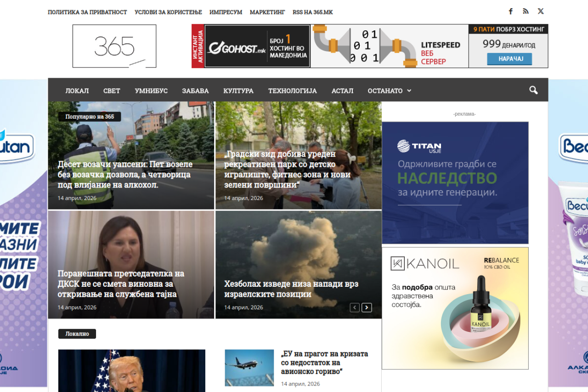Click the 999 денари/год price text
Viewport: 588px width, 392px height.
pos(509,44)
